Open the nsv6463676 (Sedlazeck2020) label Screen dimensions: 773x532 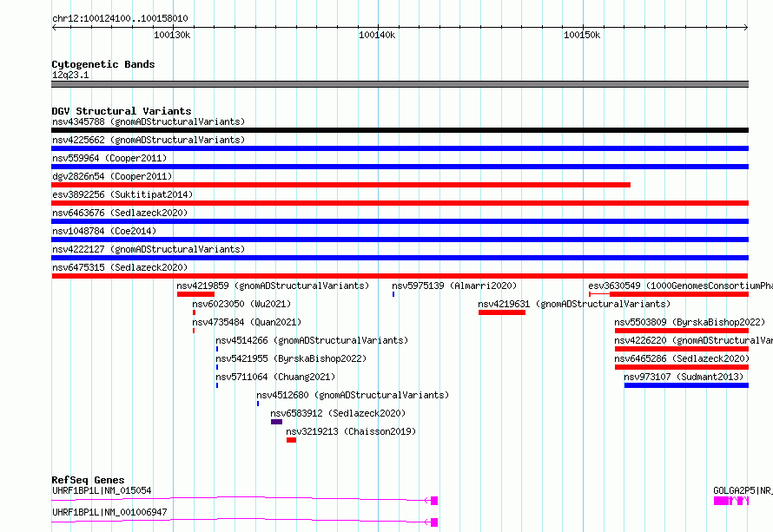[120, 213]
